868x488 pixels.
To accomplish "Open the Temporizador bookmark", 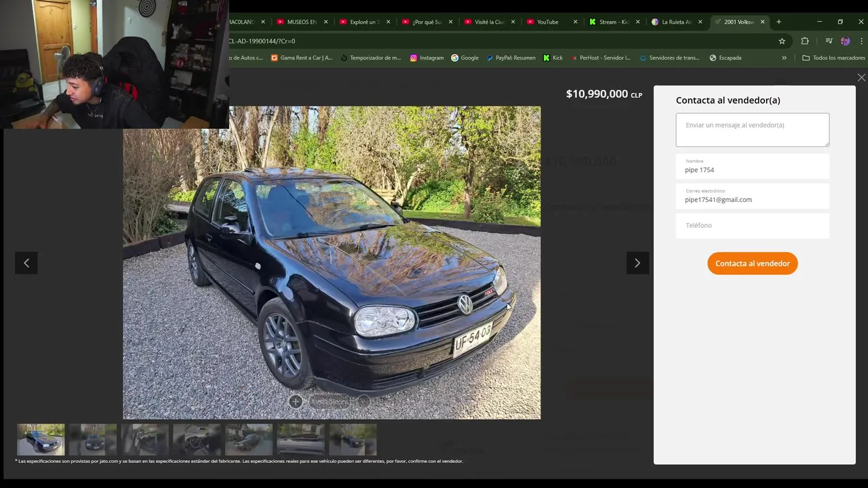I will [371, 58].
